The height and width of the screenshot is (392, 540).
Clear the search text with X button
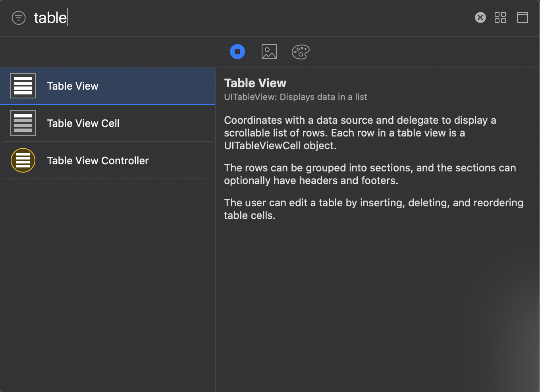[x=480, y=17]
